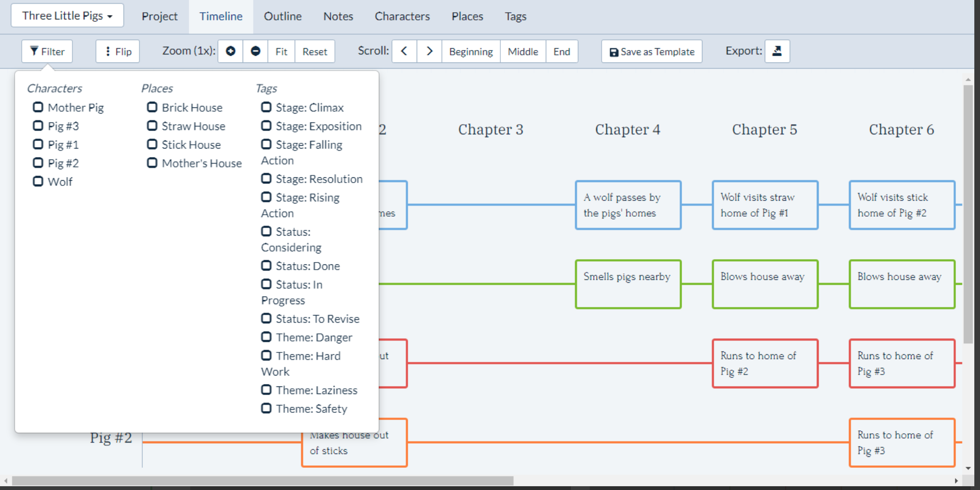
Task: Flip the timeline orientation
Action: pyautogui.click(x=117, y=51)
